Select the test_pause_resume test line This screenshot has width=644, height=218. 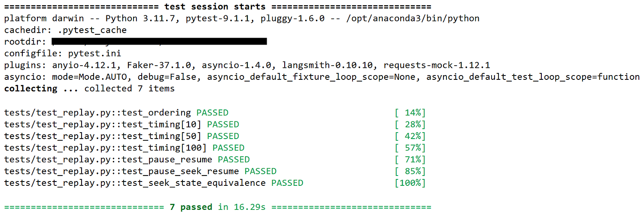pos(215,160)
